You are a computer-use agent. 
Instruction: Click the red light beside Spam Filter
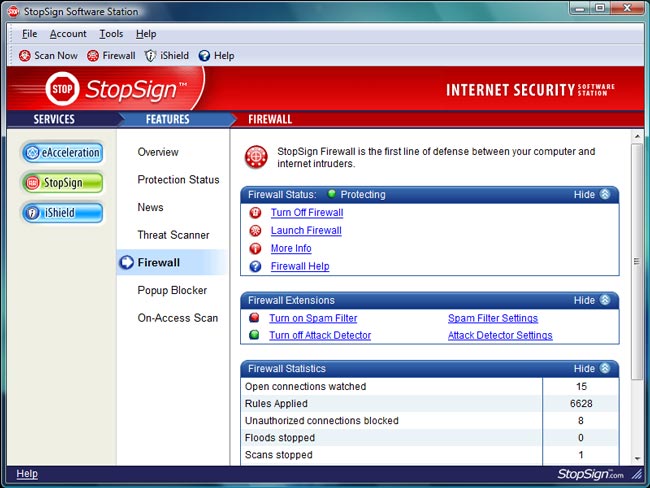[254, 318]
